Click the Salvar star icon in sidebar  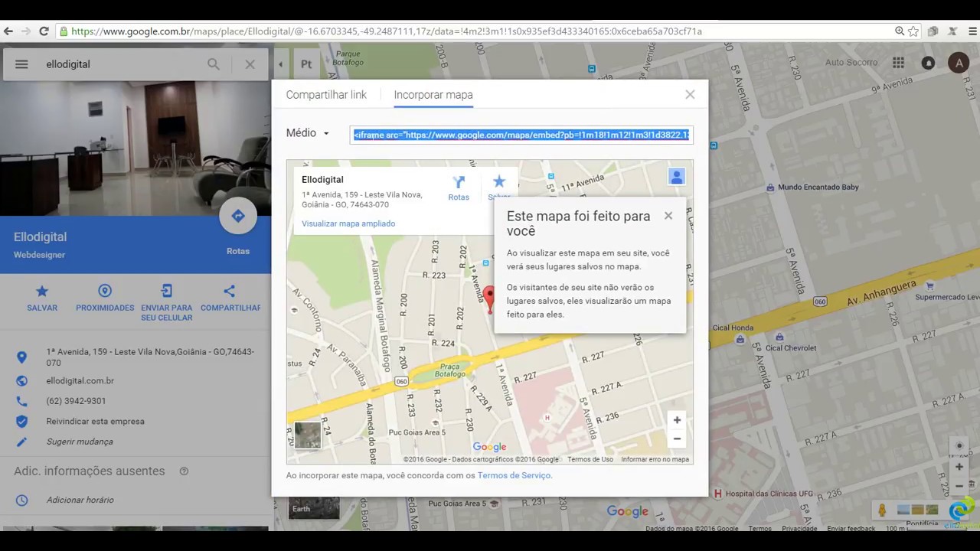42,291
